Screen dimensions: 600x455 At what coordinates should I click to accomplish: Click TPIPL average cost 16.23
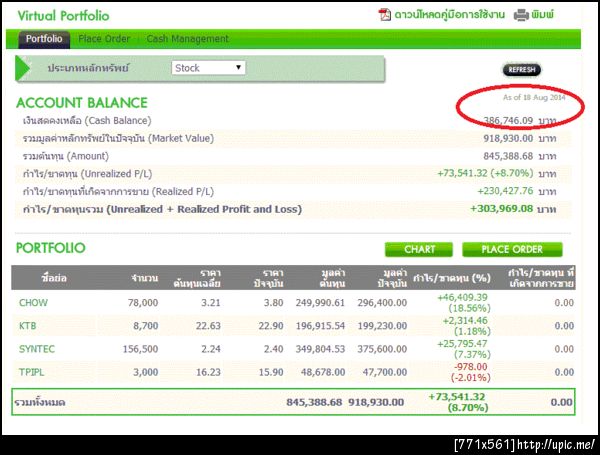pyautogui.click(x=208, y=372)
